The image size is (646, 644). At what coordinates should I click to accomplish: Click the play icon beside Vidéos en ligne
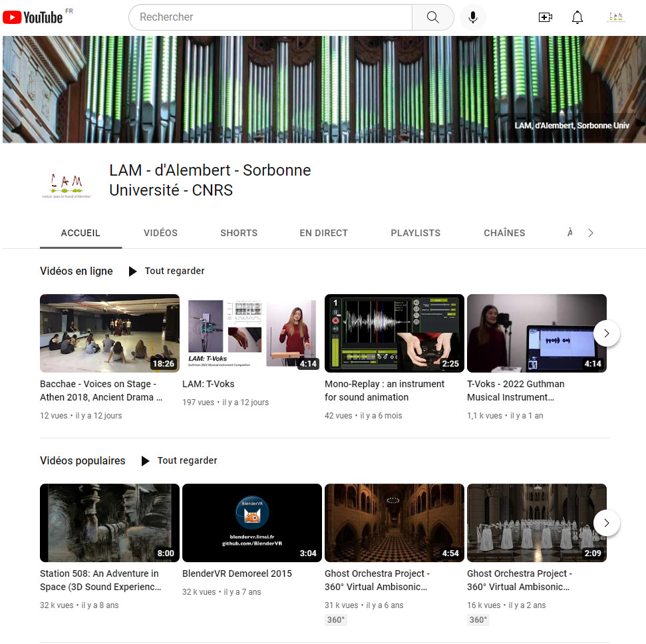[132, 271]
